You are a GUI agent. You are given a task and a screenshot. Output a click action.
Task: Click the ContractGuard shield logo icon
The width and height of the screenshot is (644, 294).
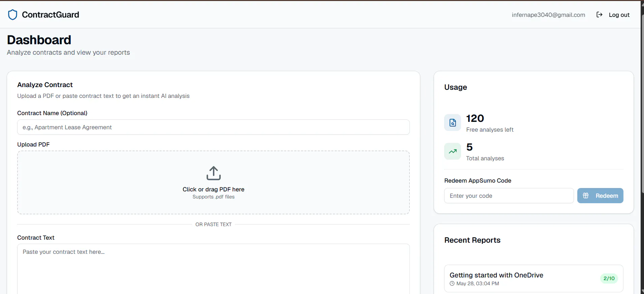[12, 15]
